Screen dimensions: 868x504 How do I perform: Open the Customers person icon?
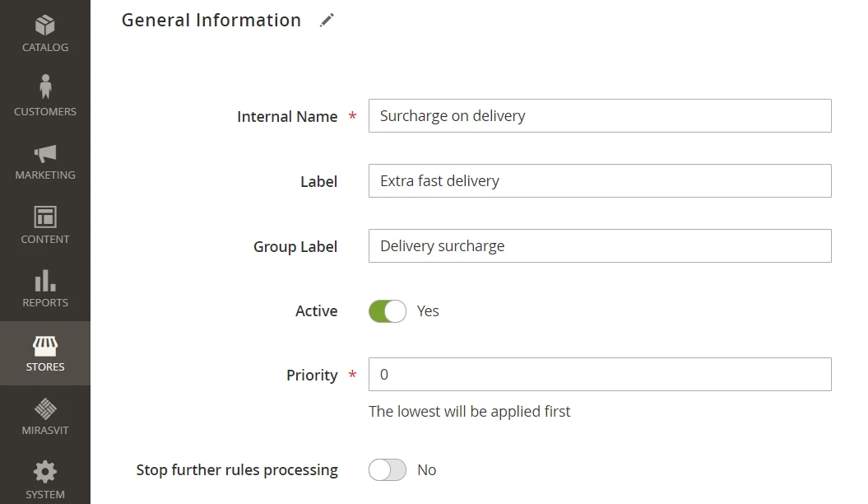[x=45, y=86]
